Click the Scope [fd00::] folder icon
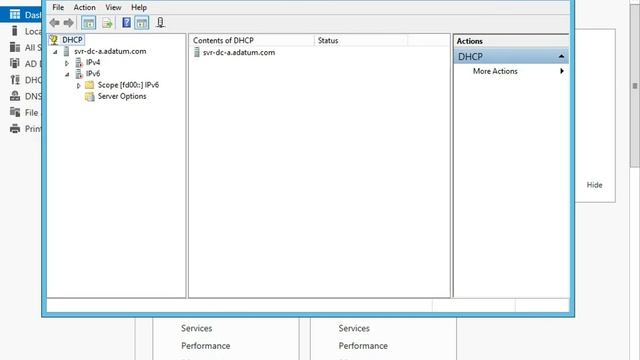640x360 pixels. [89, 85]
